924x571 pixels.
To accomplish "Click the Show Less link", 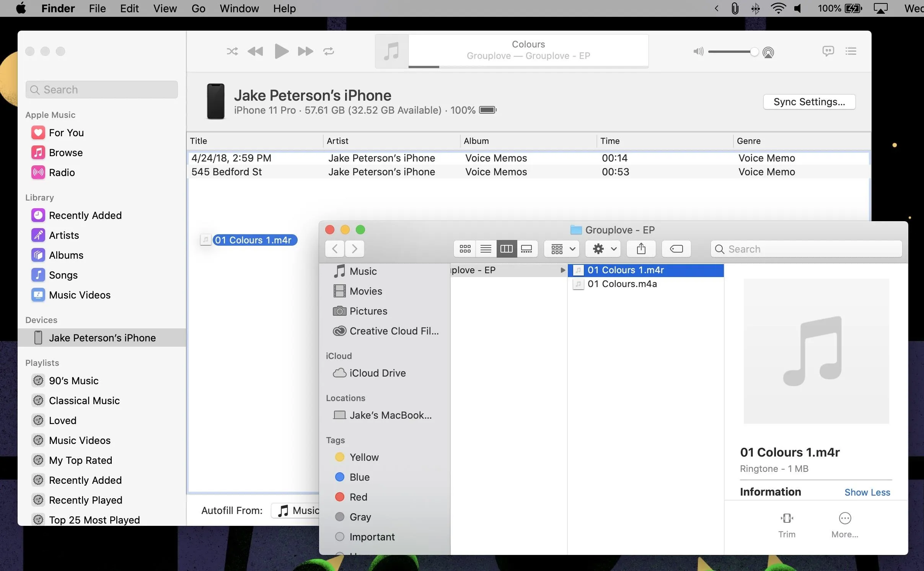I will tap(867, 492).
